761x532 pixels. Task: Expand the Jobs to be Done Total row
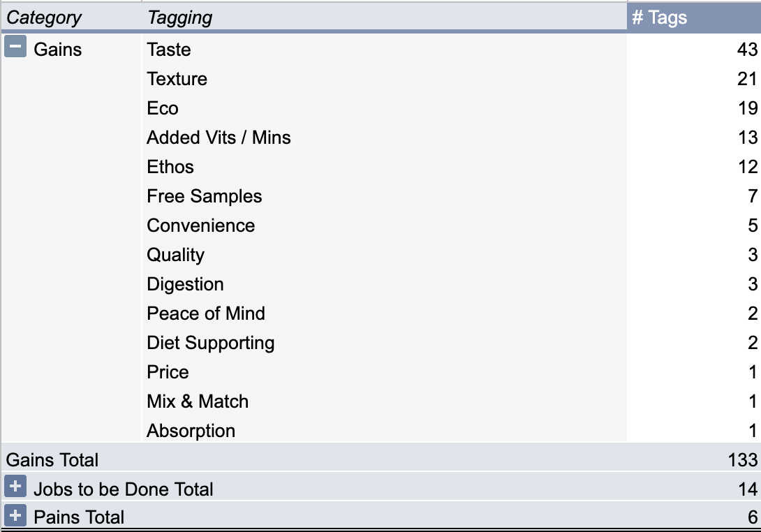(x=15, y=487)
